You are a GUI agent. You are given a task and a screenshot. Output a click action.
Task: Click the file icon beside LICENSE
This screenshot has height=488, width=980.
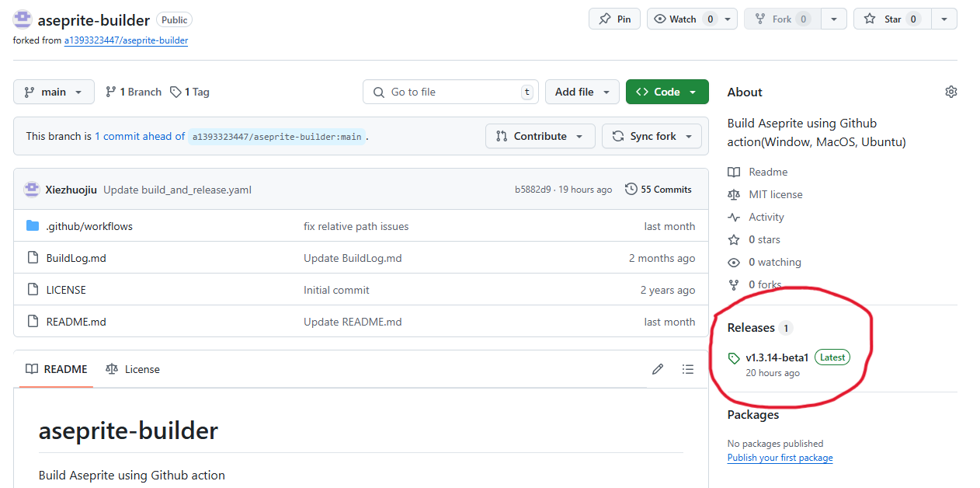coord(33,290)
